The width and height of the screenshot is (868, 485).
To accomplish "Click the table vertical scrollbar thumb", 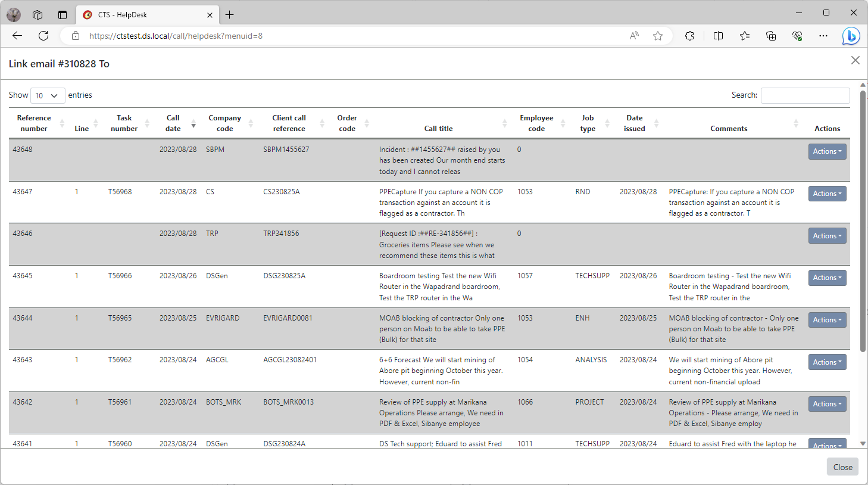I will (863, 220).
